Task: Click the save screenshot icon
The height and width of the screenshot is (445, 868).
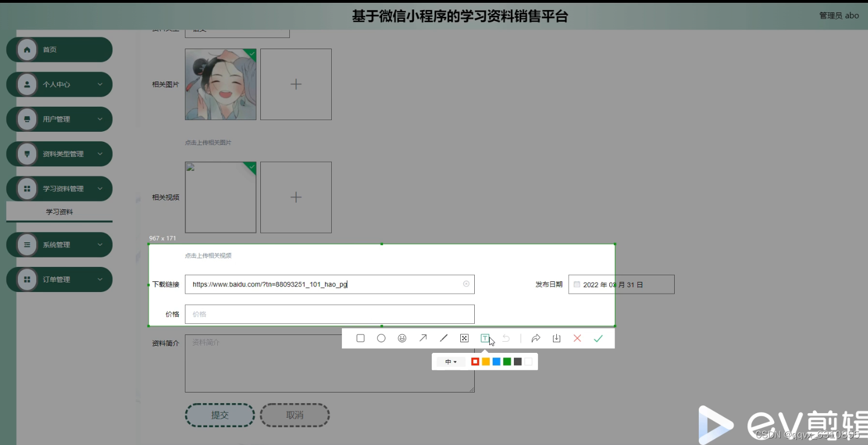Action: 556,338
